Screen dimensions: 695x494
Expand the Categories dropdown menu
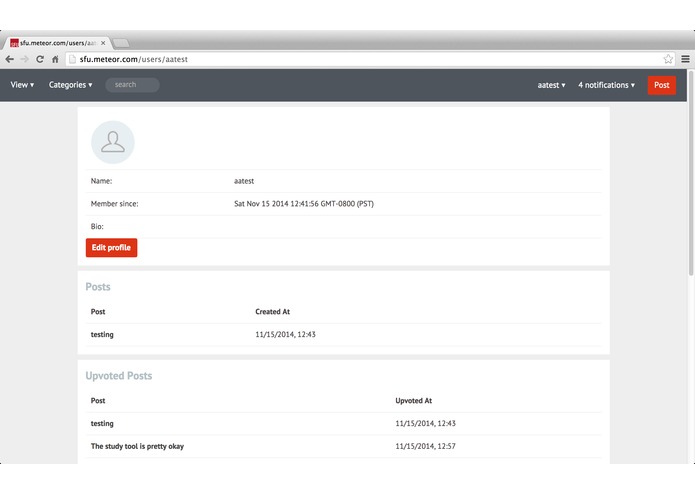point(70,85)
